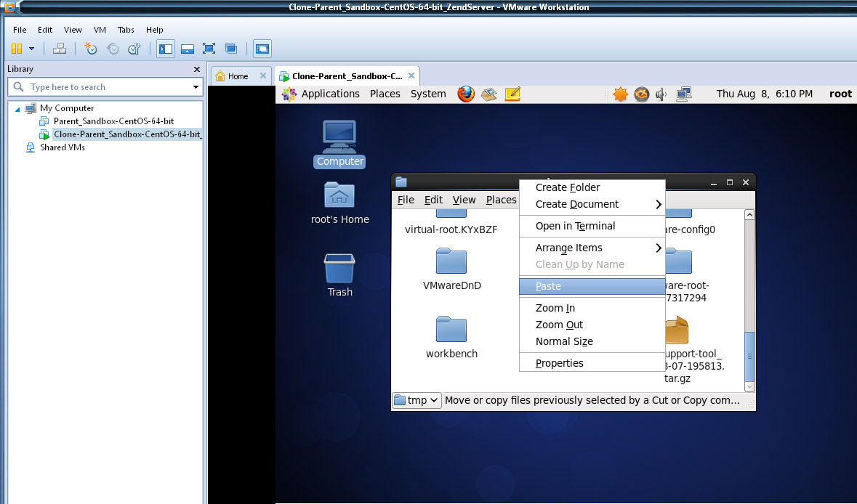Choose Normal Size in the context menu

(592, 341)
